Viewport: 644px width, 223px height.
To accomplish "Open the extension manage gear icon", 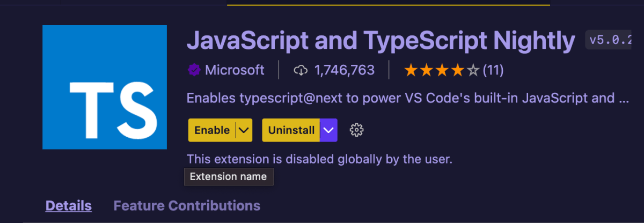I will click(357, 130).
